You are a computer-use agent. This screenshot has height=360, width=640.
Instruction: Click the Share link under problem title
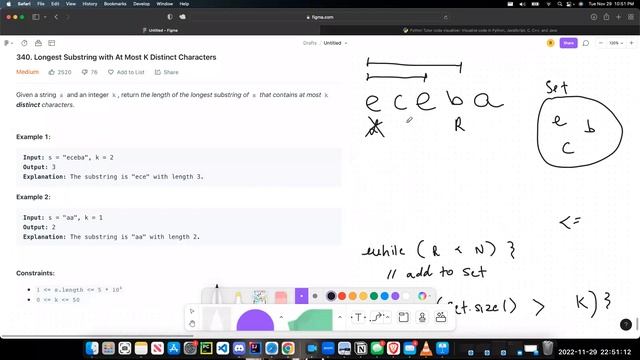[x=167, y=72]
